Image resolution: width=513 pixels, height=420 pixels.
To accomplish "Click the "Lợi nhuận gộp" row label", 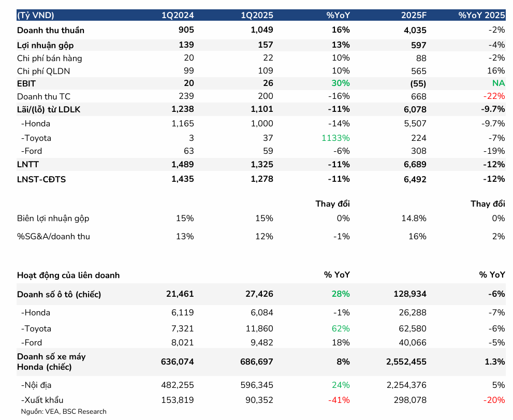I will coord(46,45).
